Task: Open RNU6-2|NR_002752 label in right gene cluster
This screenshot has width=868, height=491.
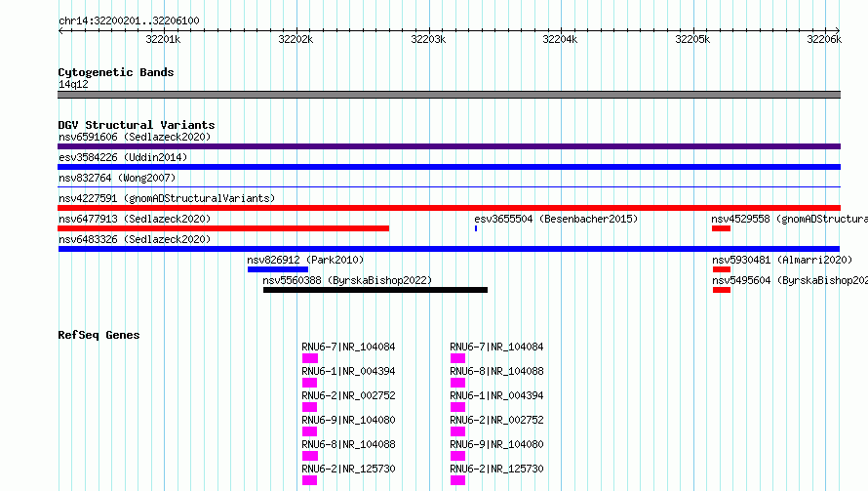Action: [x=496, y=420]
